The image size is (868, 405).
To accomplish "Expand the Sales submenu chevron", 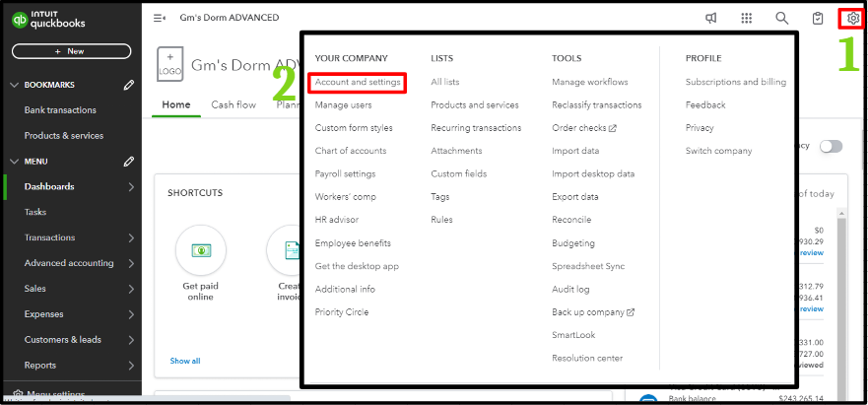I will click(131, 289).
